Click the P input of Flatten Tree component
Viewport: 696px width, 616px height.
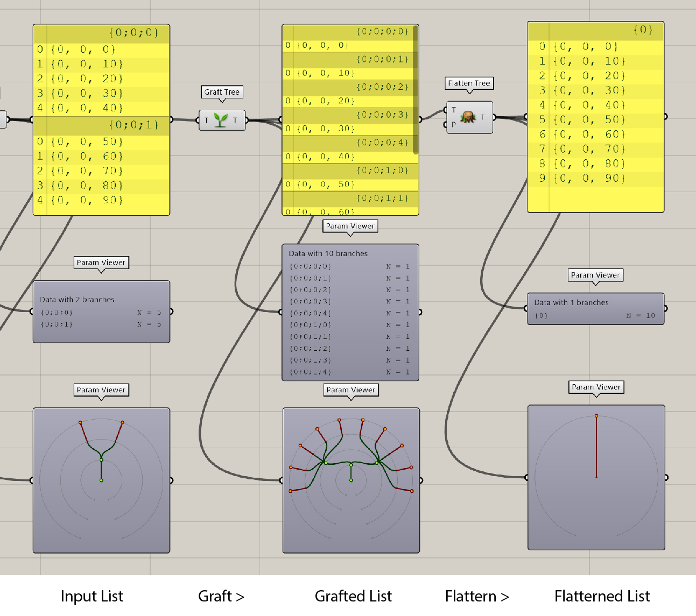click(x=454, y=124)
